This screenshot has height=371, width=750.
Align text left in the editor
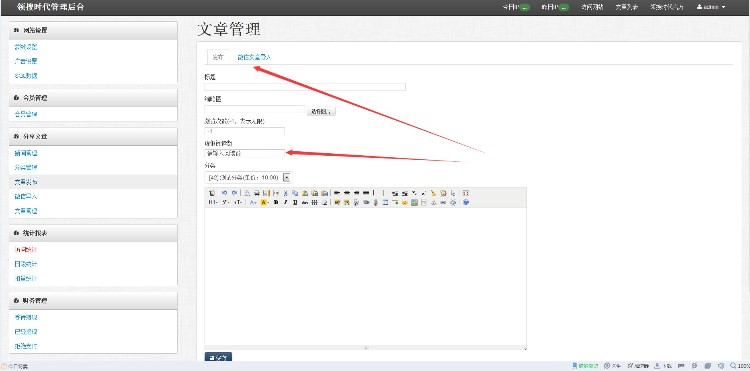pyautogui.click(x=337, y=193)
